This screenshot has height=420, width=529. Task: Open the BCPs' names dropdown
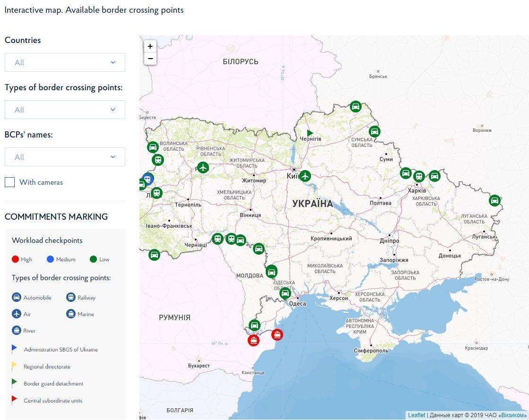tap(65, 157)
